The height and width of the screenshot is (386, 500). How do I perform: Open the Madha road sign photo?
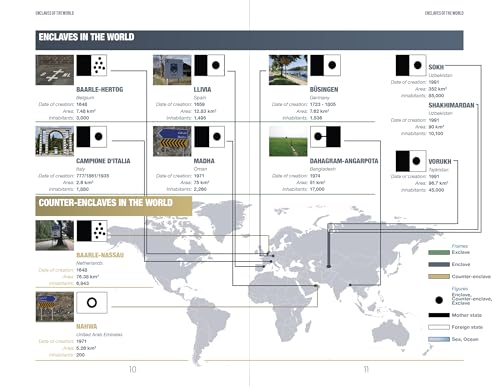(x=172, y=141)
